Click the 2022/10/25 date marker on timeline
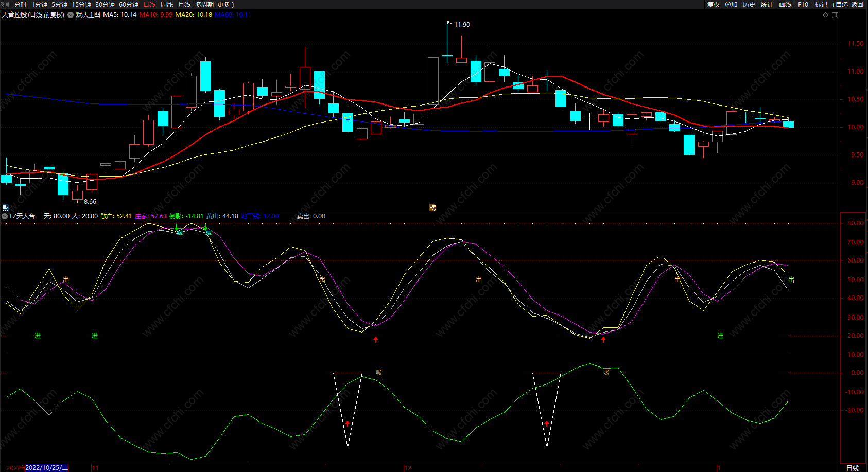Image resolution: width=868 pixels, height=472 pixels. click(x=46, y=468)
